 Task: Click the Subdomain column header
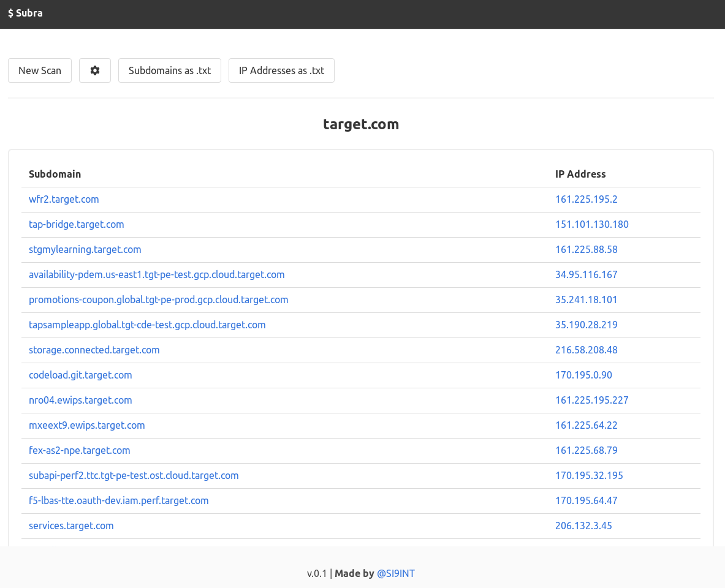tap(55, 175)
